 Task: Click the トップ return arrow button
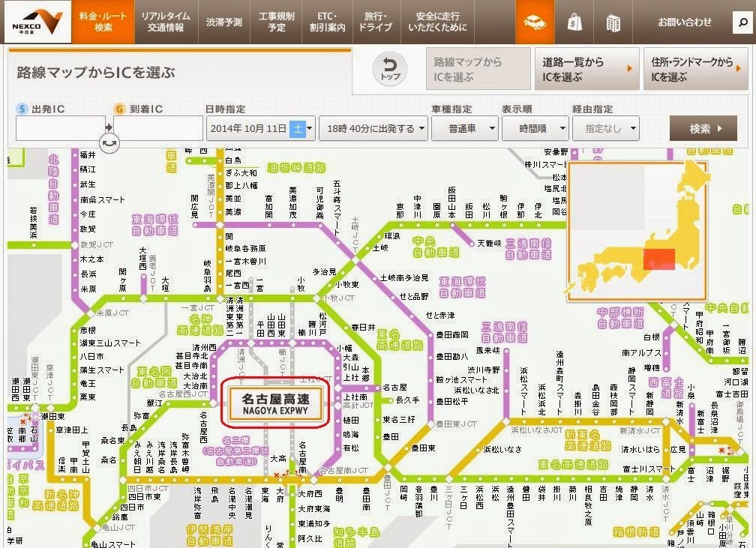click(389, 70)
